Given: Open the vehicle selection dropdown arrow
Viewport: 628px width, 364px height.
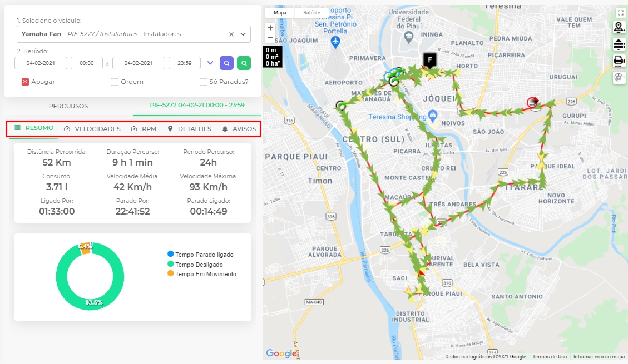Looking at the screenshot, I should tap(243, 34).
